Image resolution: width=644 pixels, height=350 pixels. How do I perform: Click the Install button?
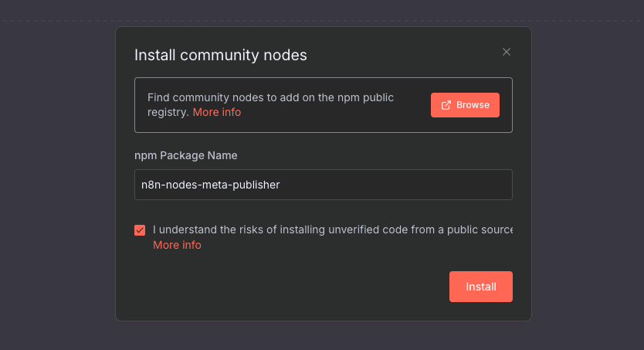coord(480,287)
